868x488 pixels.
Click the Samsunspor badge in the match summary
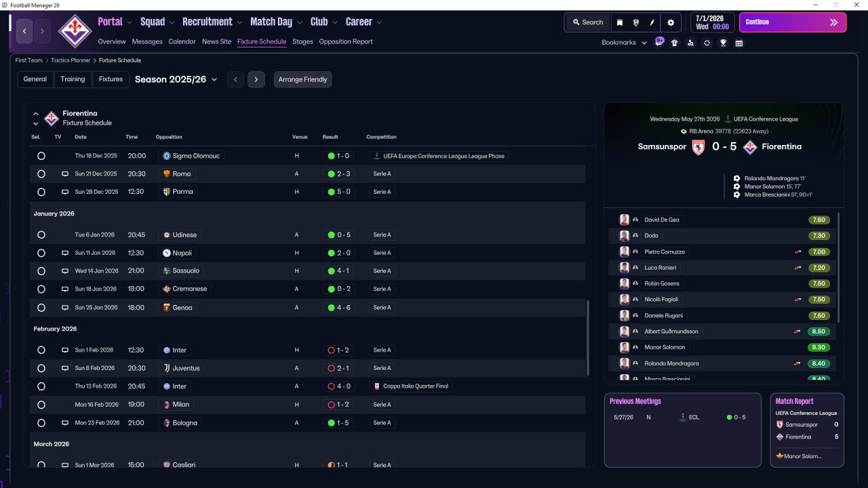pyautogui.click(x=698, y=147)
